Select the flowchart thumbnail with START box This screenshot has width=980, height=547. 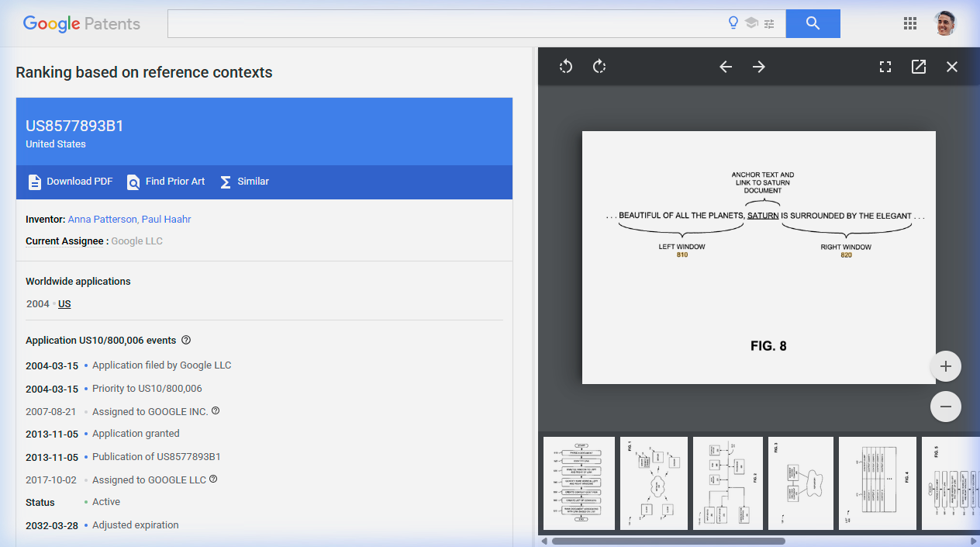[579, 483]
